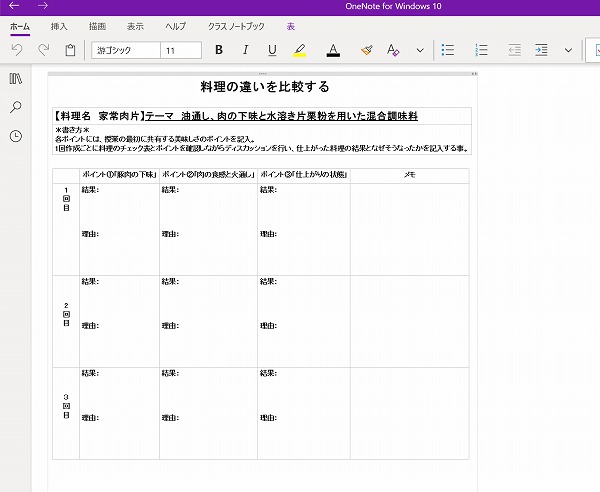
Task: Open the Search magnifier in sidebar
Action: 16,107
